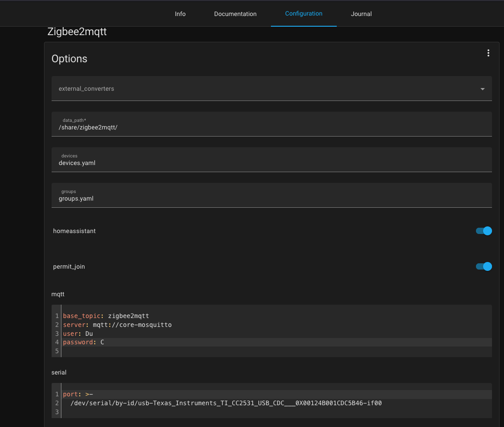Click the serial section label
Viewport: 504px width, 427px height.
tap(59, 372)
